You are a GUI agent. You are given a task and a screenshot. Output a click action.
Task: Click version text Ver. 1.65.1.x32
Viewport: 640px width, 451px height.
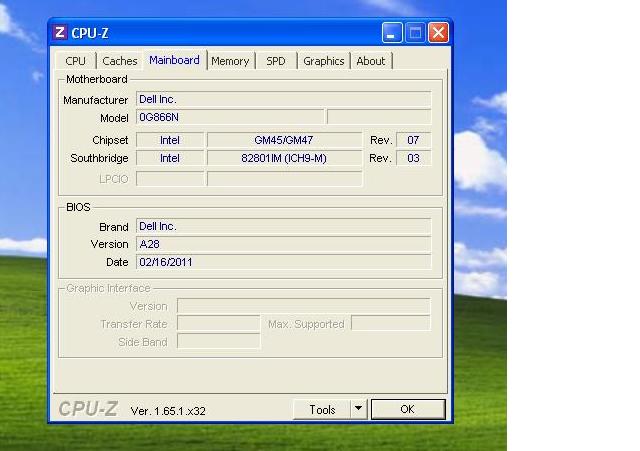click(168, 411)
